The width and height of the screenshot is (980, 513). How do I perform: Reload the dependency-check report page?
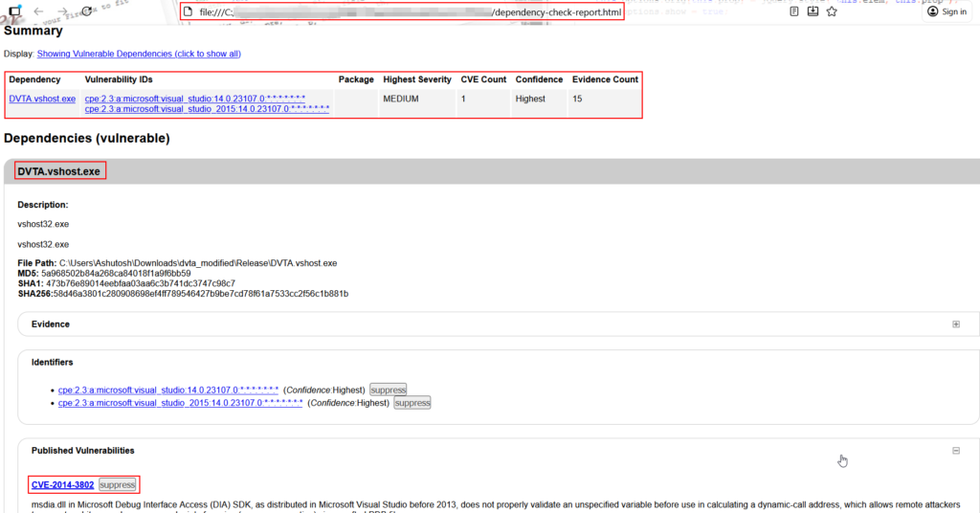click(87, 11)
